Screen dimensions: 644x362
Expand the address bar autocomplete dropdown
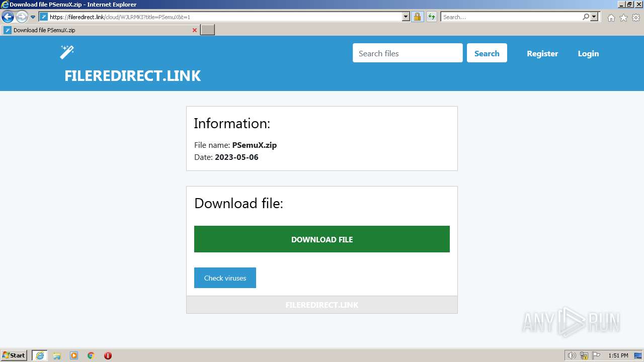(406, 17)
